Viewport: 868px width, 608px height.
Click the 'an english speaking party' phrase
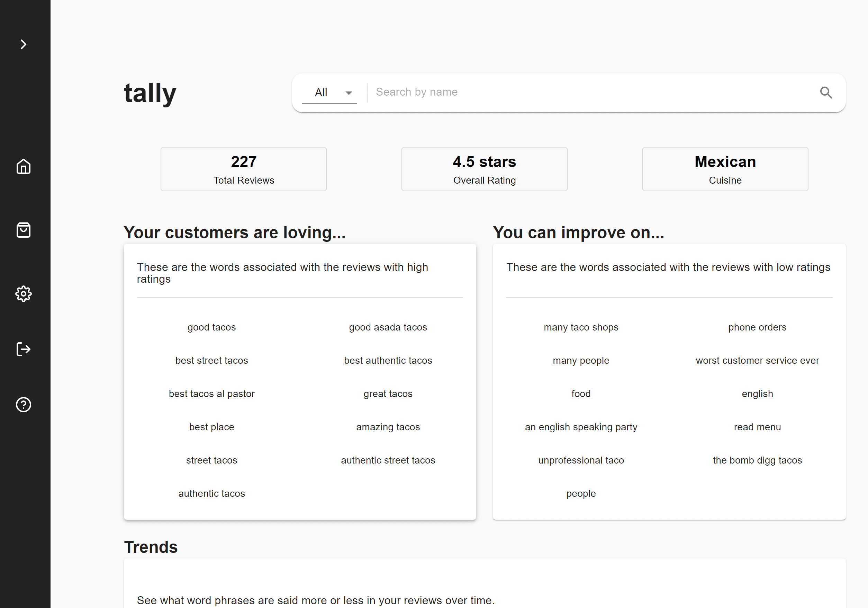click(x=581, y=427)
